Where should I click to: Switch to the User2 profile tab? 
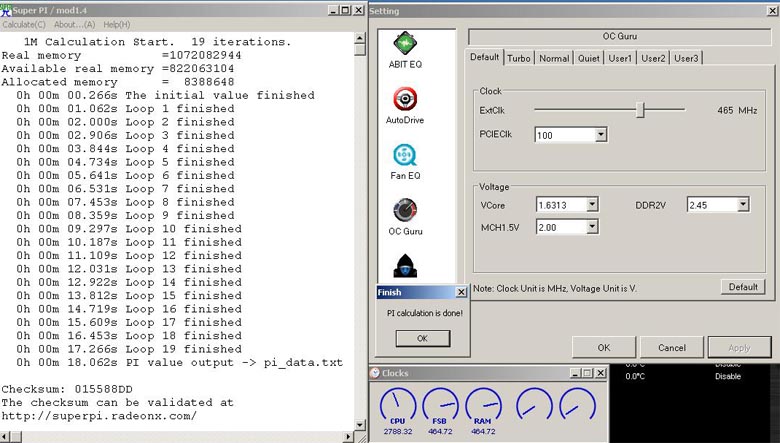point(653,58)
